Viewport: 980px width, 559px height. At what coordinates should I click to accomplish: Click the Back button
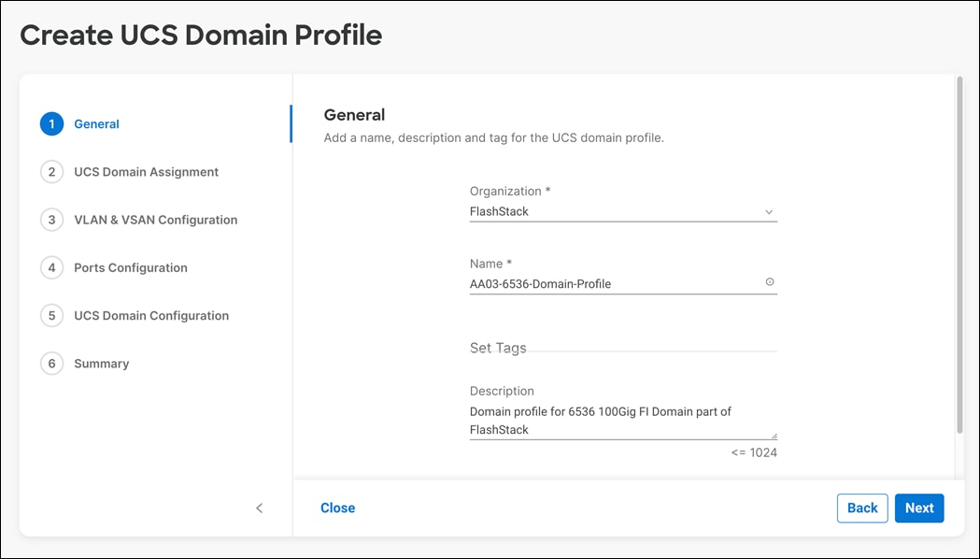click(861, 508)
